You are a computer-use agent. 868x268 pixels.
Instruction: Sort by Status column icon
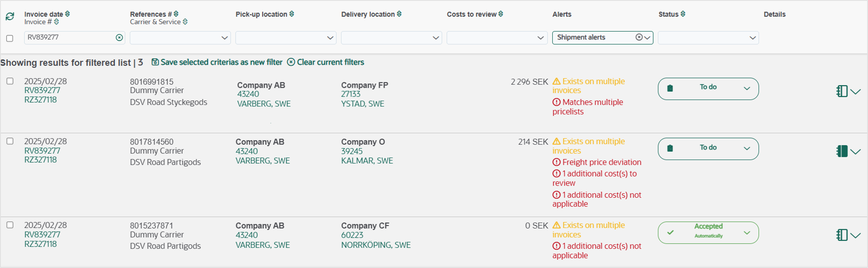pos(683,14)
